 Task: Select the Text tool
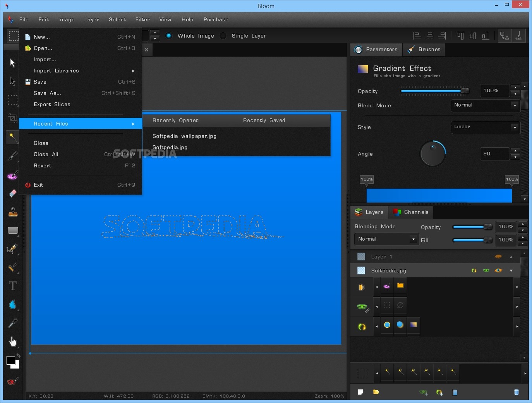13,286
